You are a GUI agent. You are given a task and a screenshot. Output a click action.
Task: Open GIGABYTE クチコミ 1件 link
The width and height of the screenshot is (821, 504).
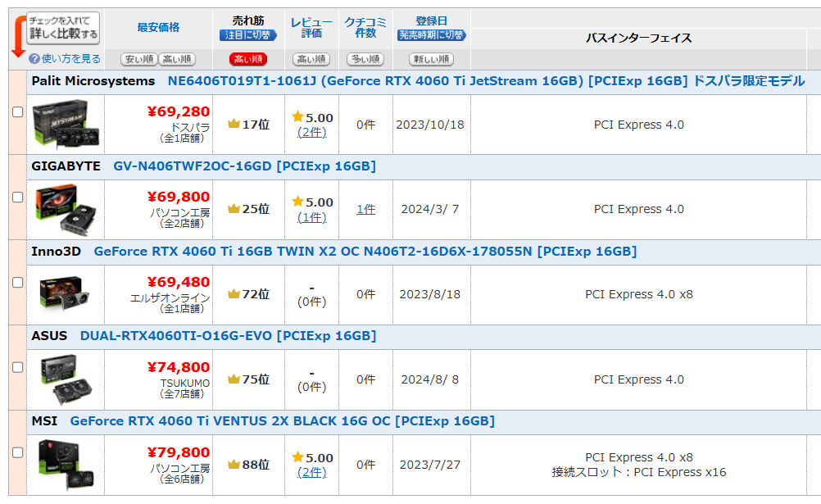pos(366,210)
